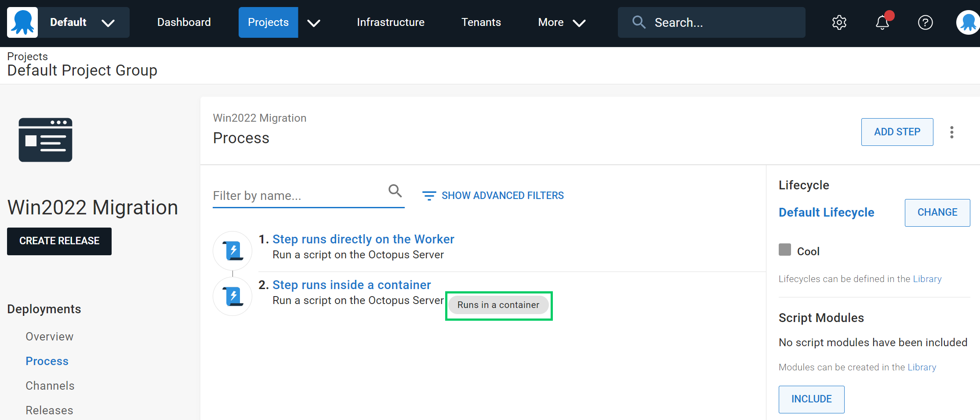Click the magnifier icon in Search bar
980x420 pixels.
pos(639,22)
